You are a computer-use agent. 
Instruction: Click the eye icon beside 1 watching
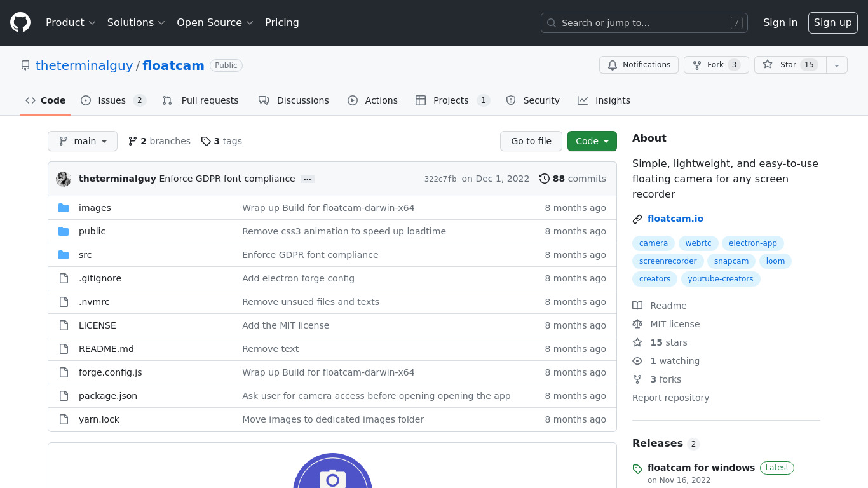click(x=637, y=361)
